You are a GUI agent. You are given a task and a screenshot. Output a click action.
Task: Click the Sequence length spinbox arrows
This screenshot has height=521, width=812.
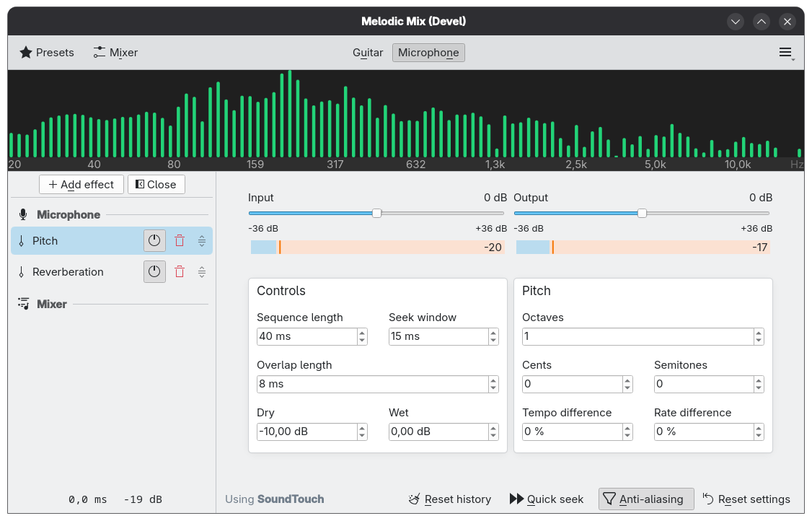pyautogui.click(x=361, y=336)
